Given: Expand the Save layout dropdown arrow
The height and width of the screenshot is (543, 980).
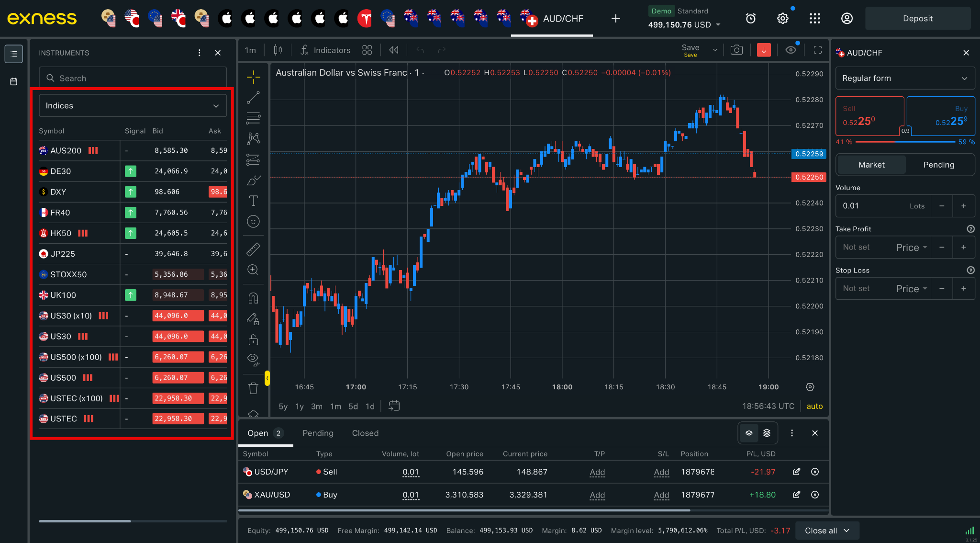Looking at the screenshot, I should tap(715, 50).
